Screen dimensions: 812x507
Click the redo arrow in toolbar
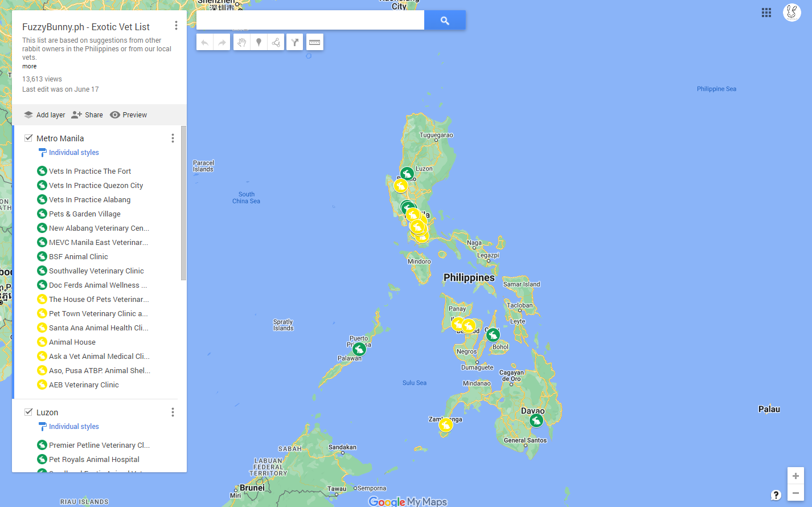coord(222,42)
